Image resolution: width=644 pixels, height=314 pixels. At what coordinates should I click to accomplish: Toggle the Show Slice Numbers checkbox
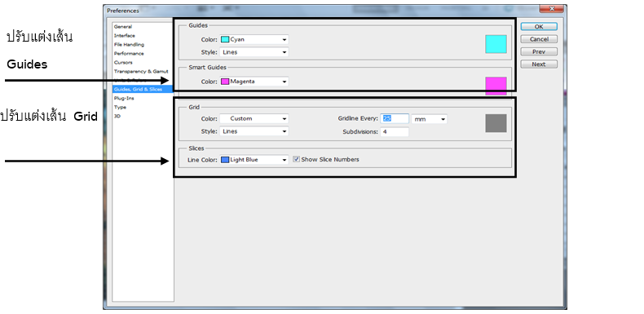click(x=296, y=160)
